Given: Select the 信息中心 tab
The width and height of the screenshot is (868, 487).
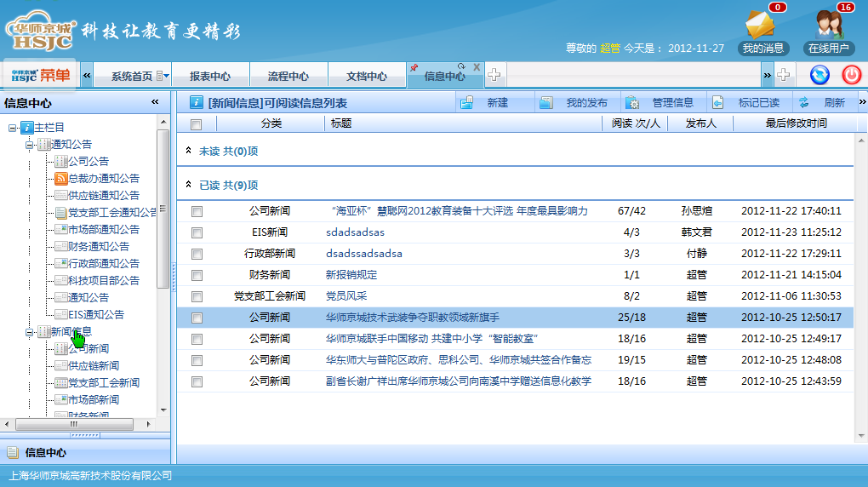Looking at the screenshot, I should pos(444,76).
